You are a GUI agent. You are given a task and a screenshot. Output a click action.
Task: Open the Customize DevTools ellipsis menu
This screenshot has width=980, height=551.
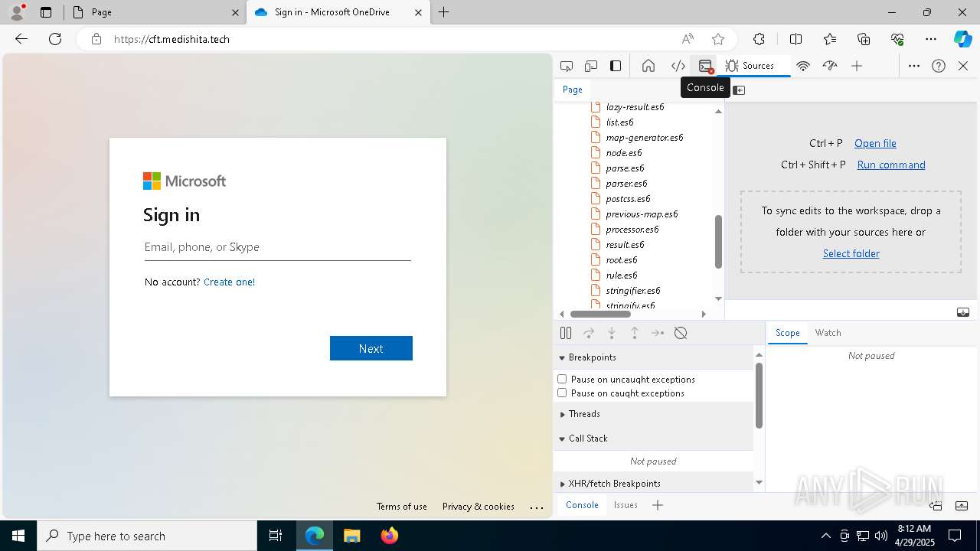(x=914, y=66)
